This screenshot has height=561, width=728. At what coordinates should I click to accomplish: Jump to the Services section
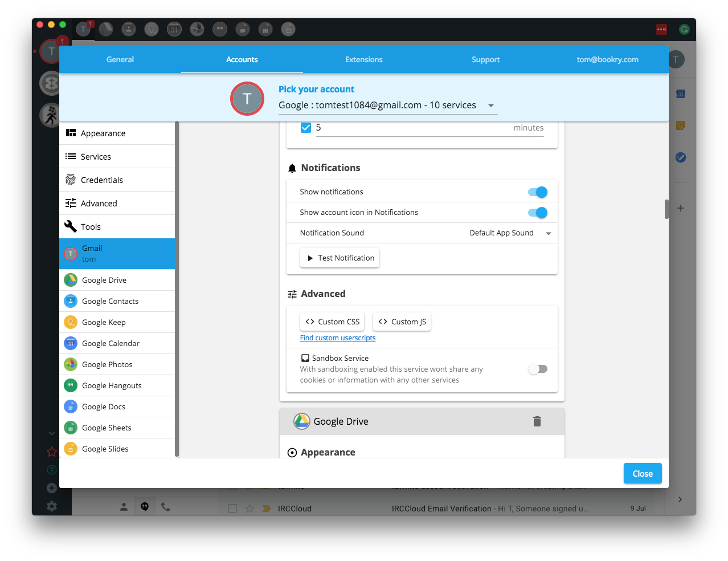point(117,157)
